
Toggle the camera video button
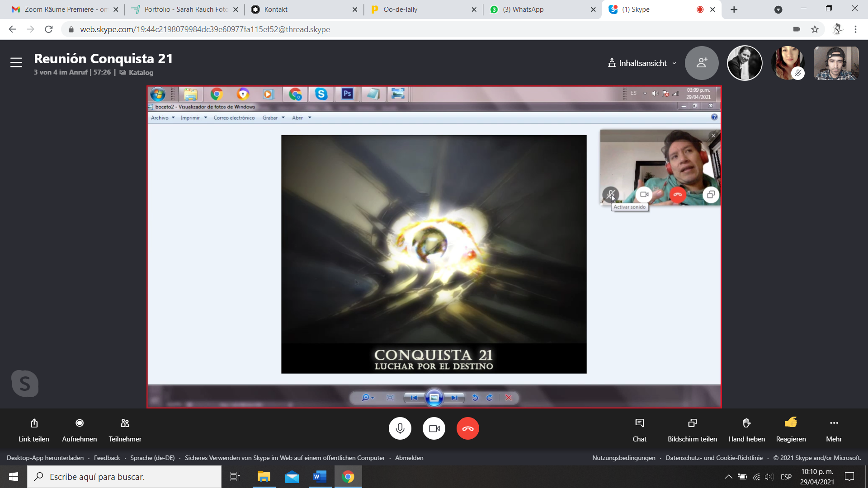(x=434, y=428)
